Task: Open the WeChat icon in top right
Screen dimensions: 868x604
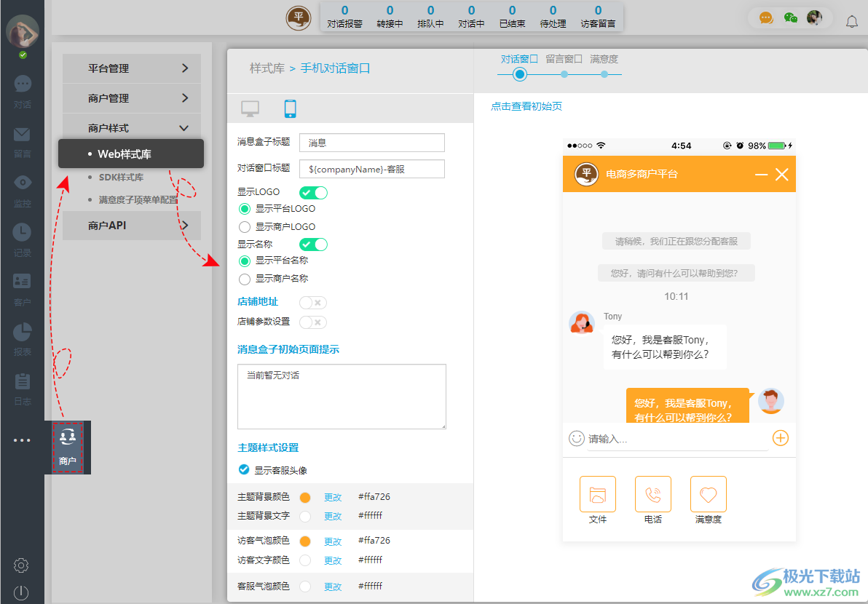Action: click(x=792, y=17)
